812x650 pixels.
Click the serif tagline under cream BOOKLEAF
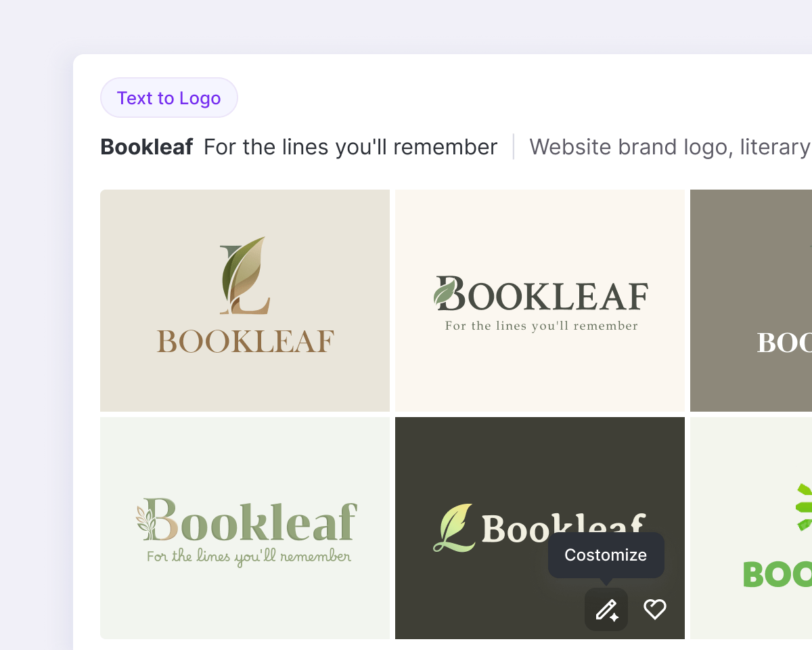(541, 326)
